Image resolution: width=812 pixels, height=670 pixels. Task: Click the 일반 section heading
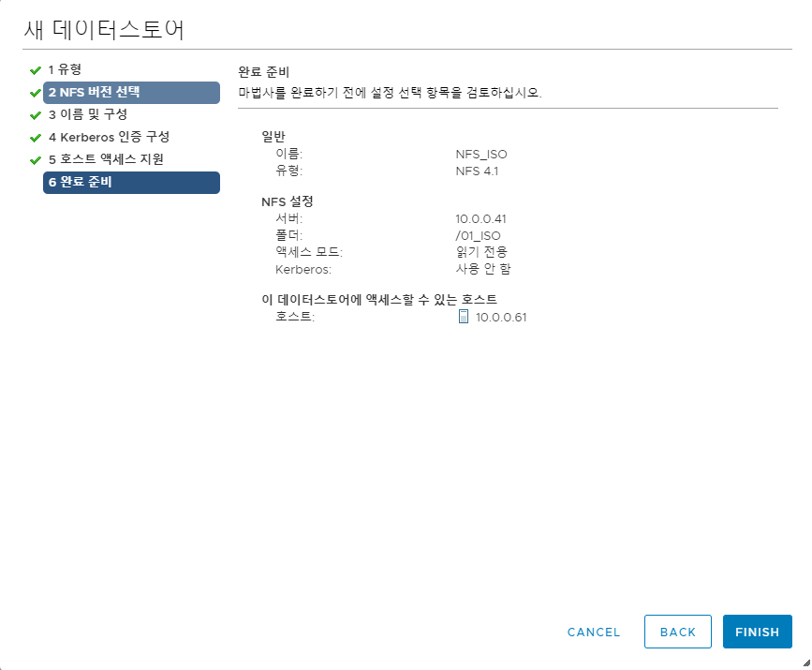[273, 136]
